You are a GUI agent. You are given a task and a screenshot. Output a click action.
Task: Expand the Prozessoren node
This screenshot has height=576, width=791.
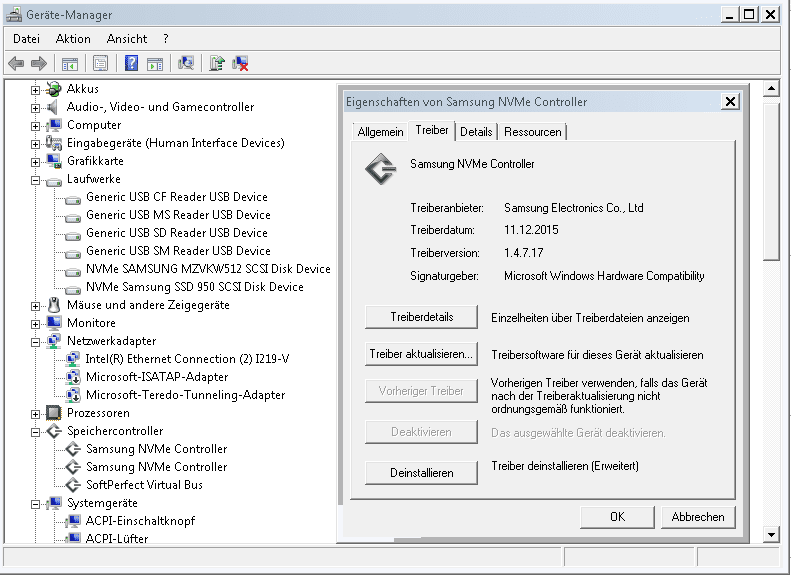click(x=35, y=414)
